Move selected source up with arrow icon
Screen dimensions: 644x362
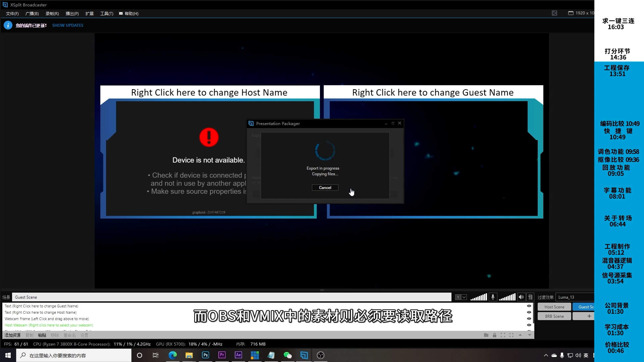(520, 335)
